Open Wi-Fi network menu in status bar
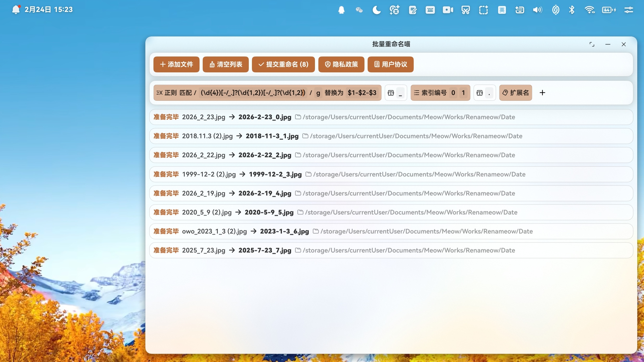This screenshot has height=362, width=644. coord(589,10)
